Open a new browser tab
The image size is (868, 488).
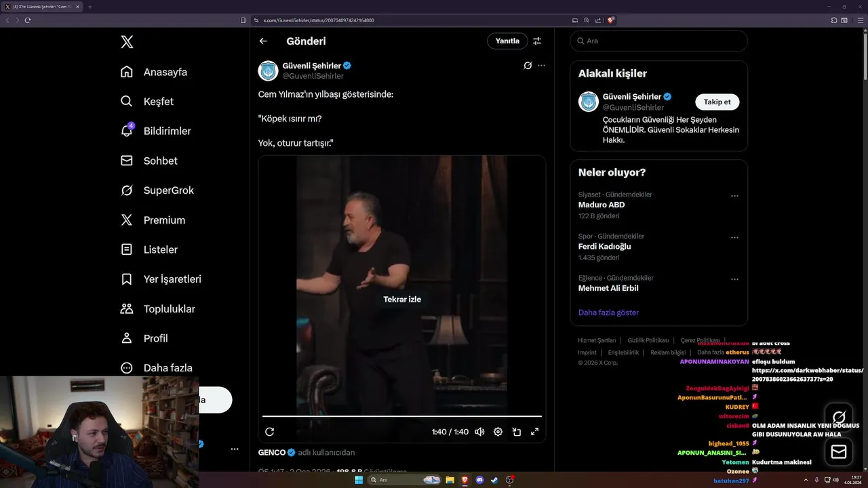(x=90, y=7)
